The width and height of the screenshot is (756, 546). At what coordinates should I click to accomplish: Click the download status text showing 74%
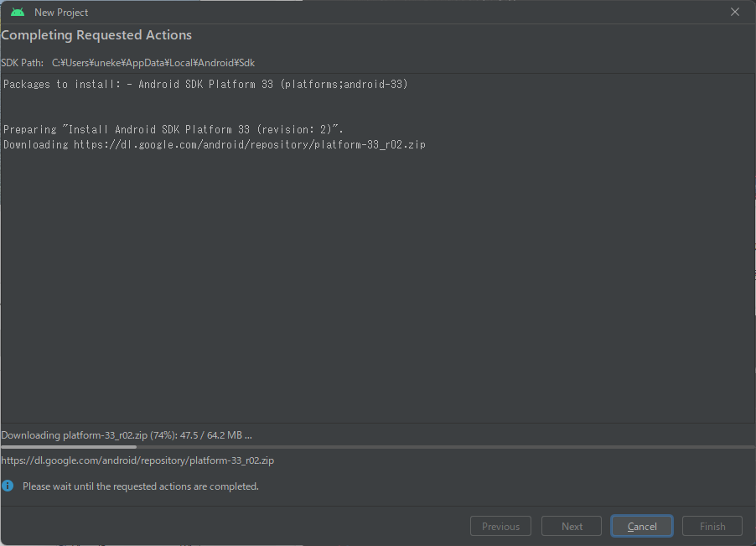pos(127,434)
